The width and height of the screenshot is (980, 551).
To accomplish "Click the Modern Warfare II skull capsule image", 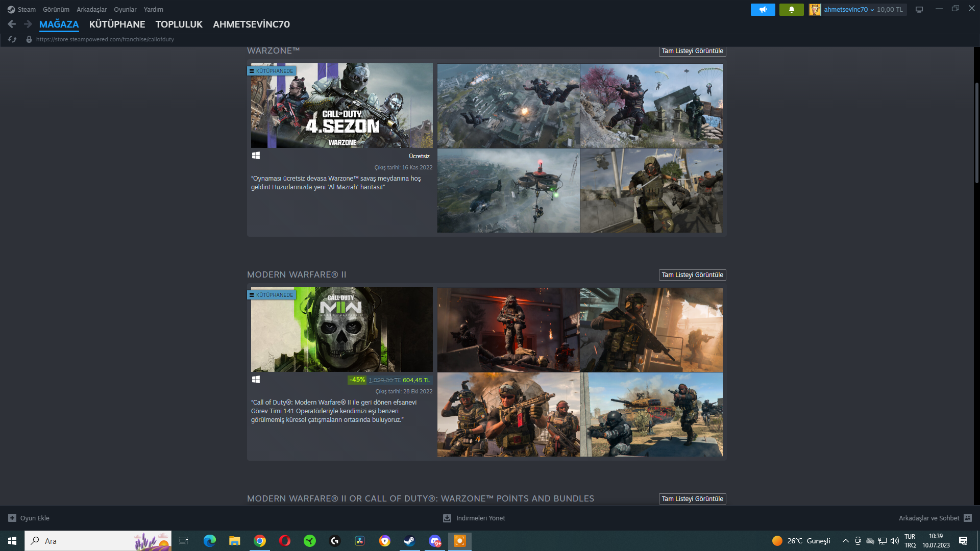I will (342, 330).
